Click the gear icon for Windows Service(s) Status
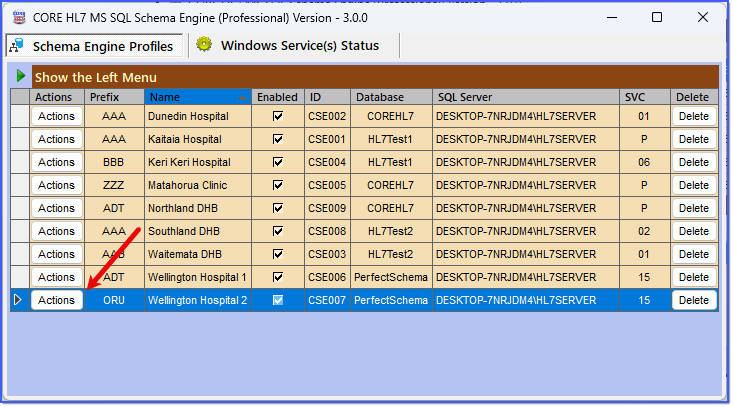The image size is (733, 407). [204, 45]
